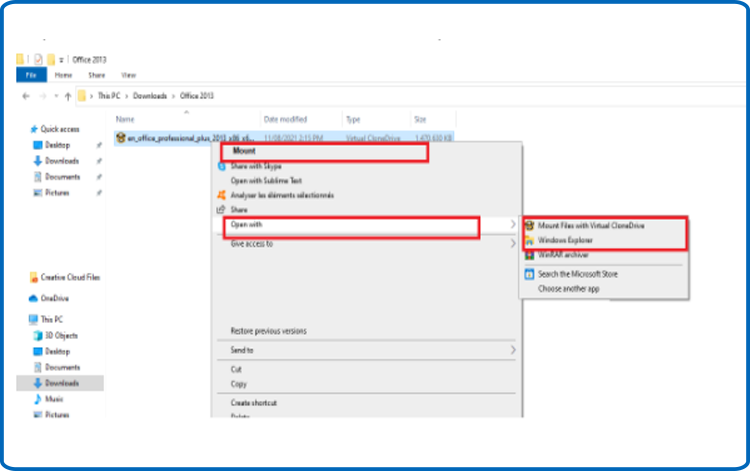Expand Give access to submenu arrow
The width and height of the screenshot is (750, 471).
[513, 244]
